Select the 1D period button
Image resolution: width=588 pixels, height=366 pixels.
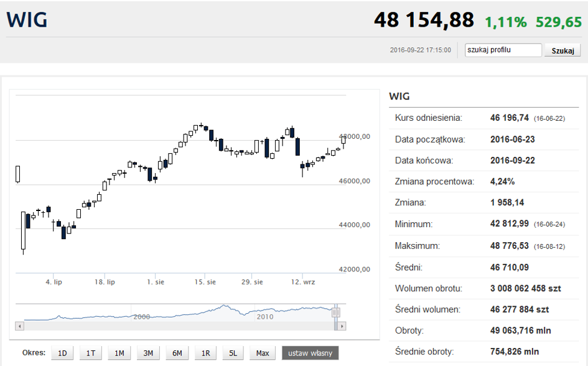pyautogui.click(x=62, y=353)
